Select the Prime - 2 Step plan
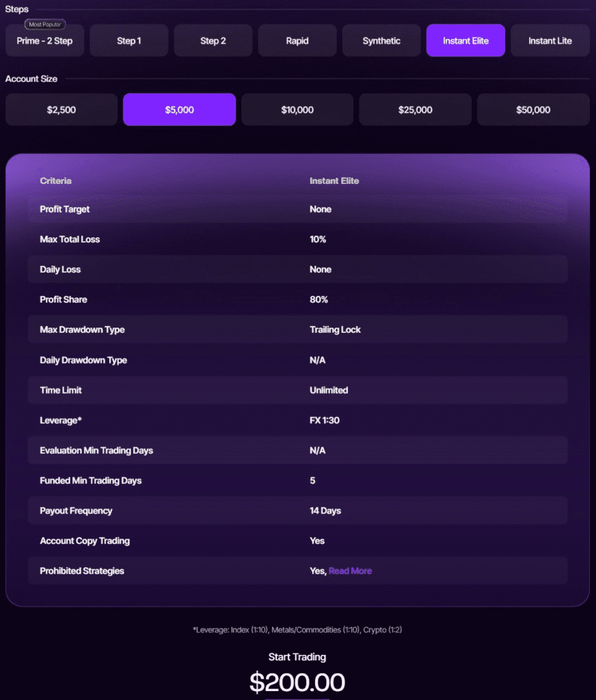 coord(44,40)
